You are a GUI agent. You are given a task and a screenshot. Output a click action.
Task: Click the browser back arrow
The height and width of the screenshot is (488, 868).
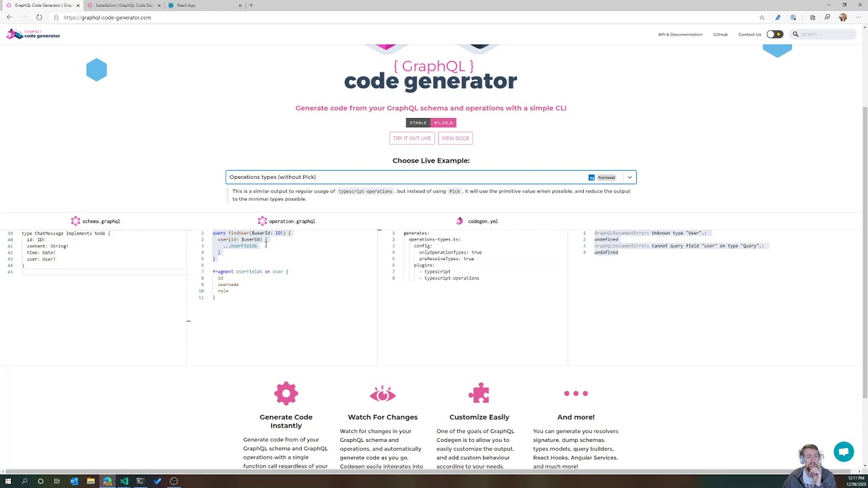9,18
